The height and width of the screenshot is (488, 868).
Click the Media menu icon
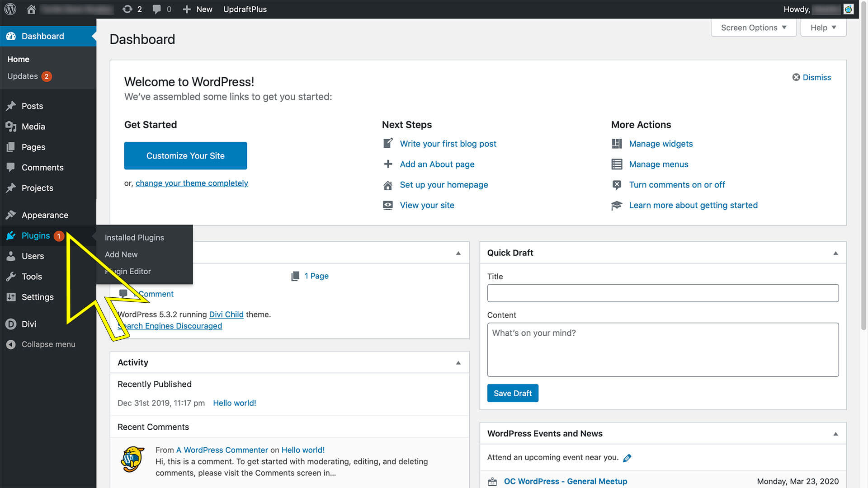click(12, 127)
